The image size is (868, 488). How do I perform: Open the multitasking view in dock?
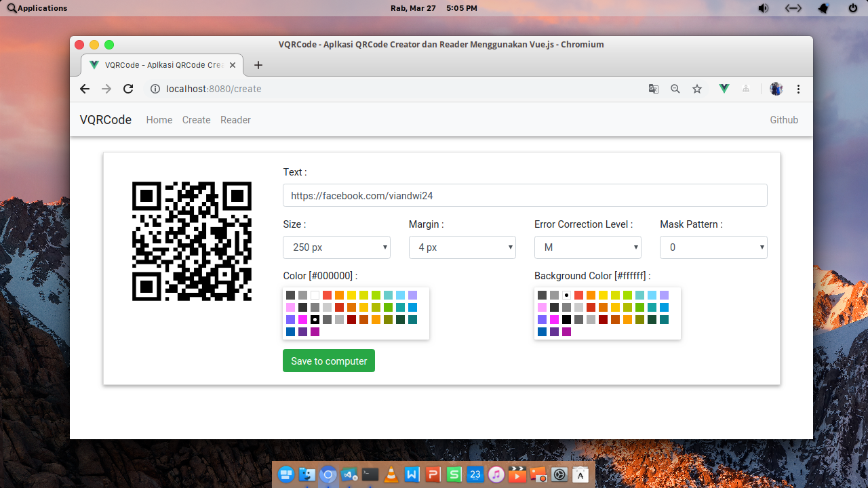(286, 474)
